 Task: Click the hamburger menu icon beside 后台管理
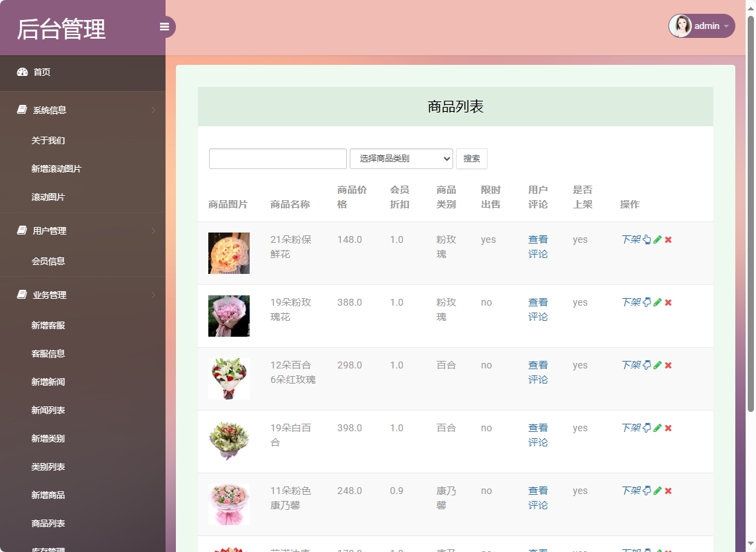[x=164, y=26]
